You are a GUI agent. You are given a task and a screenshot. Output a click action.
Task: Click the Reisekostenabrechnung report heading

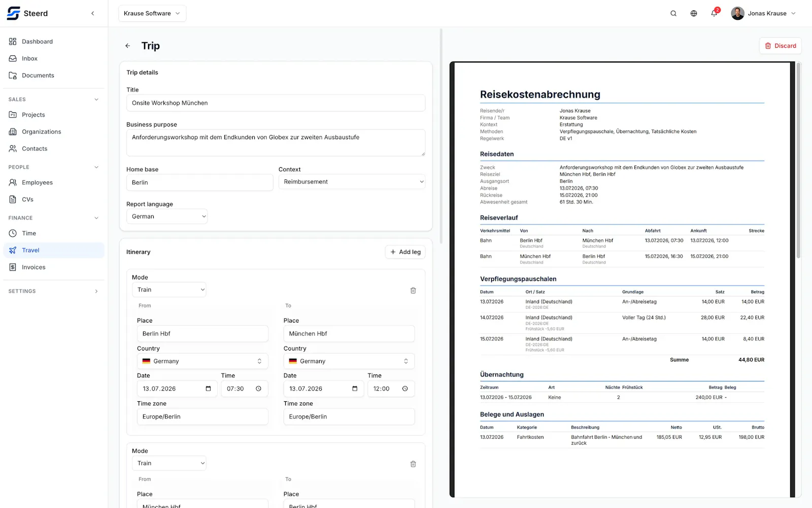pos(540,94)
